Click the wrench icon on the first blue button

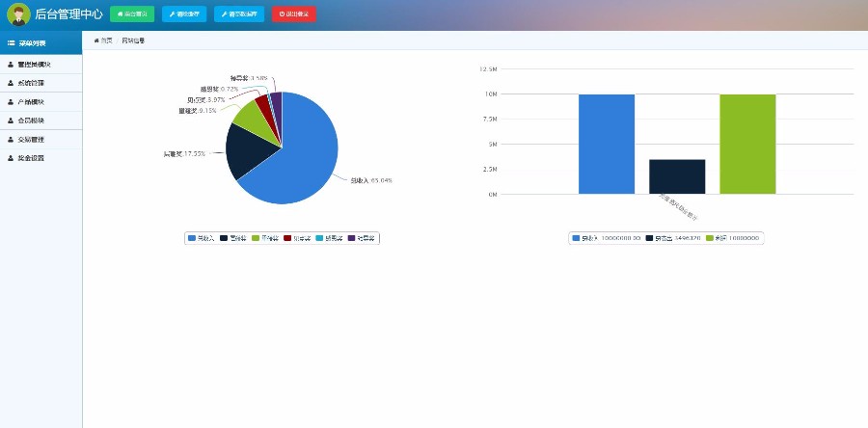point(173,14)
